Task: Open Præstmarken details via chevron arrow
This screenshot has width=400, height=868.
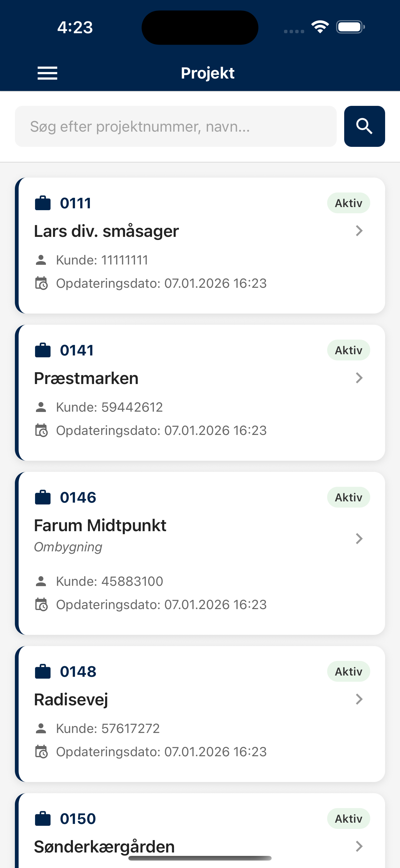Action: 359,378
